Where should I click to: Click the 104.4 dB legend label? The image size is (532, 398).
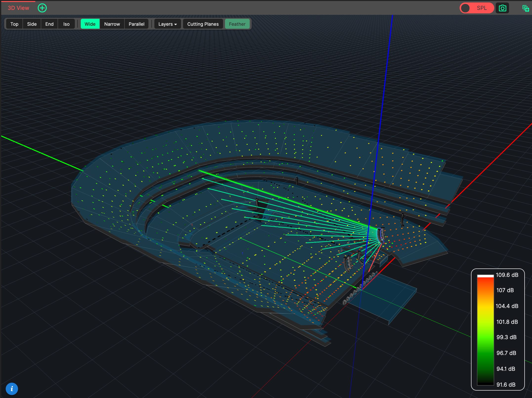[507, 306]
